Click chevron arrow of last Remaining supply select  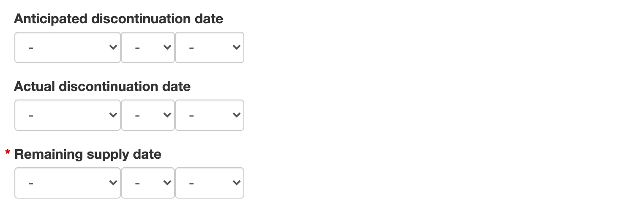pyautogui.click(x=237, y=183)
